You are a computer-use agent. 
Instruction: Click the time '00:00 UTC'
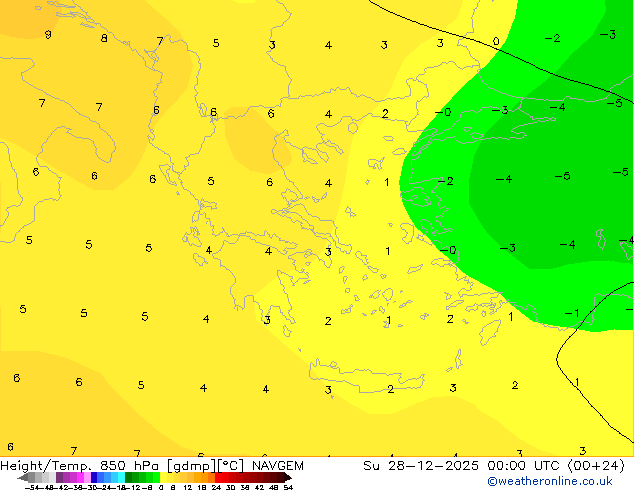[x=525, y=466]
